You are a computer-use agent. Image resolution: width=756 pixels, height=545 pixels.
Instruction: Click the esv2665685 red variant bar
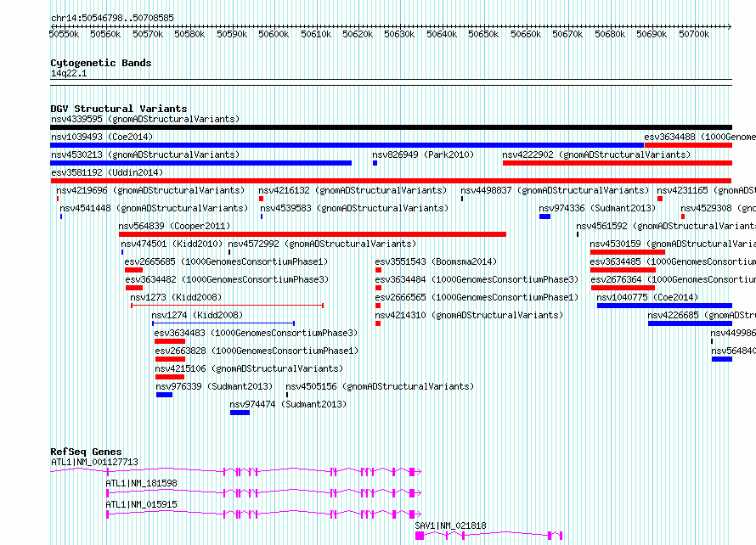133,270
